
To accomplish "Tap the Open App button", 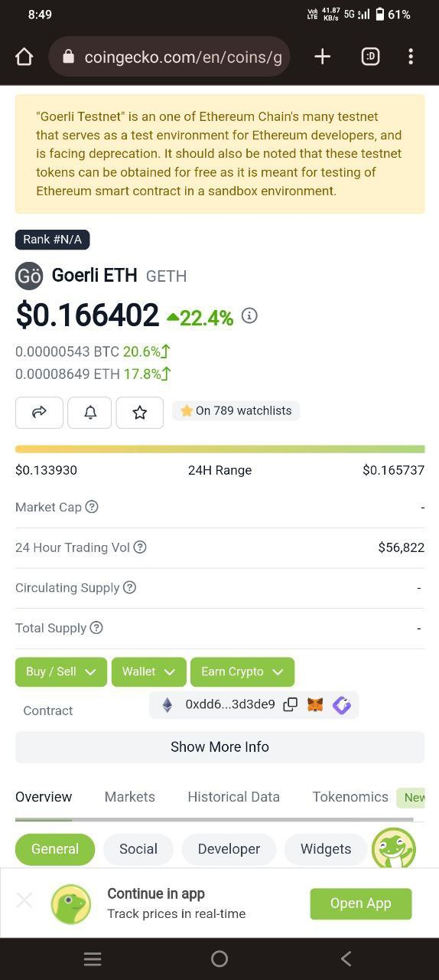I will pos(361,903).
